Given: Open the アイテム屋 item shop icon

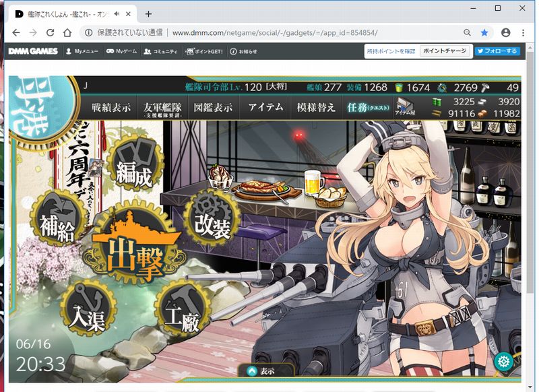Looking at the screenshot, I should [406, 106].
